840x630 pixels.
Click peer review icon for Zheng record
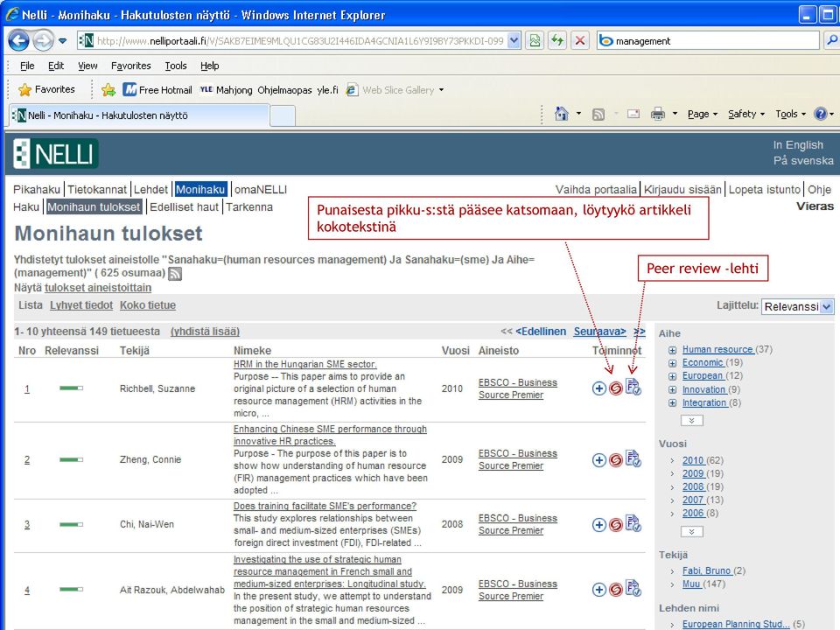[633, 458]
